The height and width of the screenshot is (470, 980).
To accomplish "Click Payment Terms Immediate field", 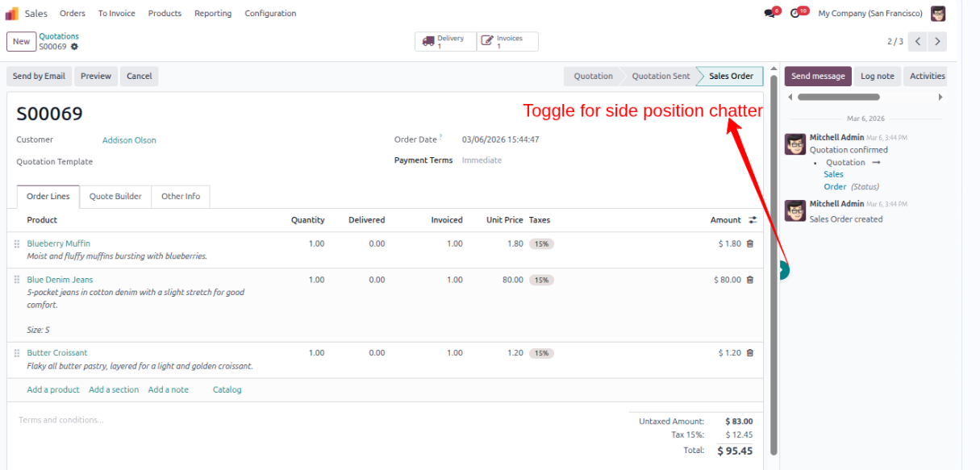I will 482,160.
